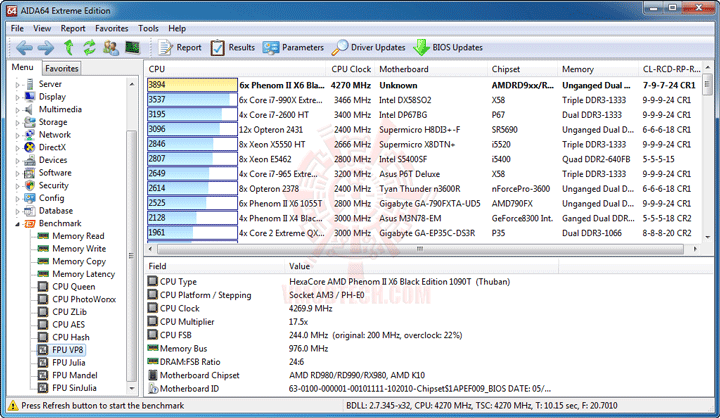Screen dimensions: 720x418
Task: Open the File menu
Action: pos(17,28)
